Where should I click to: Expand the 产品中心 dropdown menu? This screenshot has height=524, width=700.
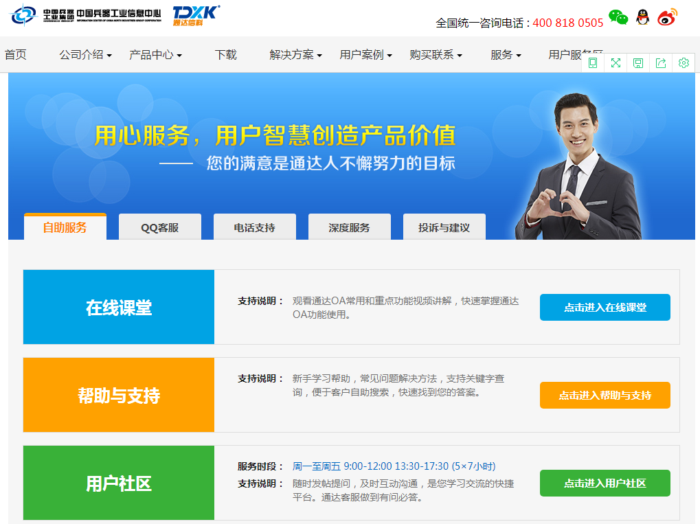tap(155, 55)
